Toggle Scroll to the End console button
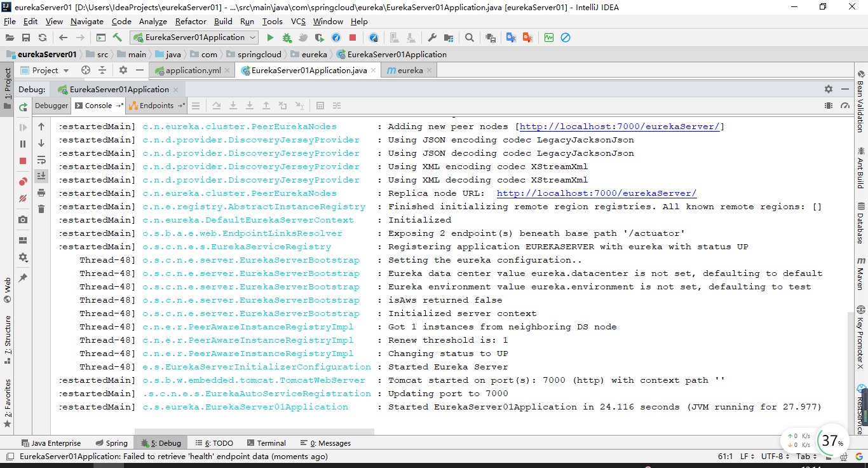This screenshot has height=468, width=868. [41, 176]
